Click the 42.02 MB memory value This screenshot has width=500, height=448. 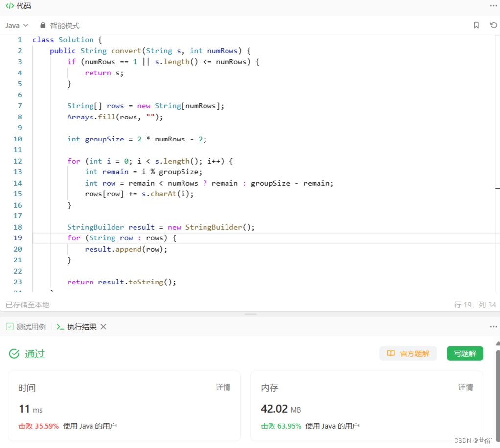(x=281, y=409)
